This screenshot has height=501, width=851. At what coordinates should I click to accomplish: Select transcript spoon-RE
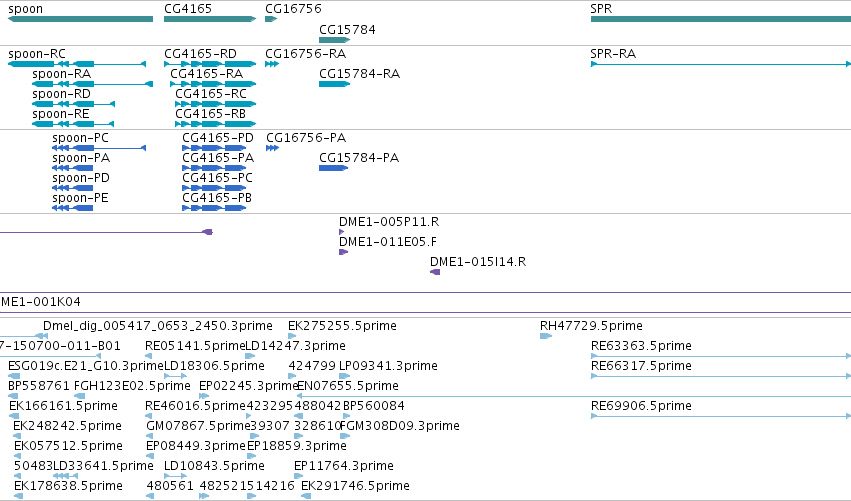(73, 124)
